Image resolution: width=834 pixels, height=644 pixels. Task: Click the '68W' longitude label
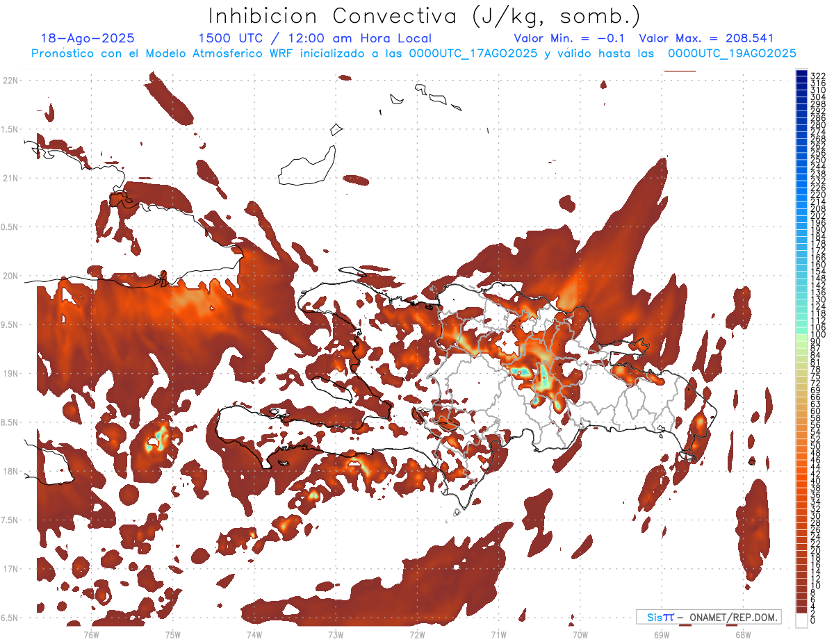pos(742,634)
